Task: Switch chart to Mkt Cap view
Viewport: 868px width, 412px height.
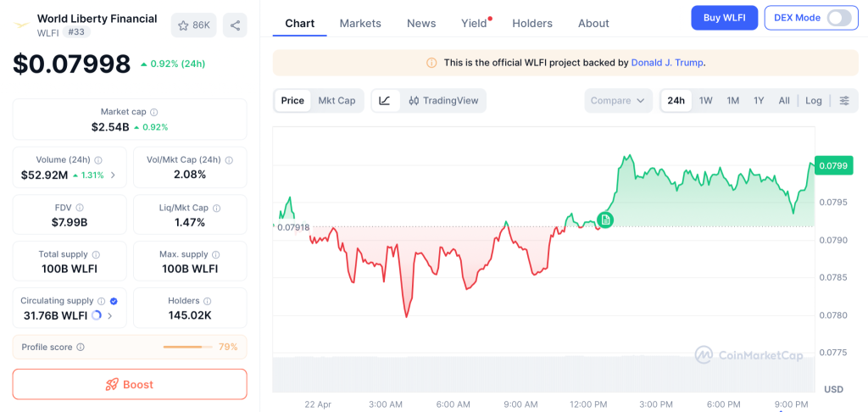Action: tap(337, 101)
